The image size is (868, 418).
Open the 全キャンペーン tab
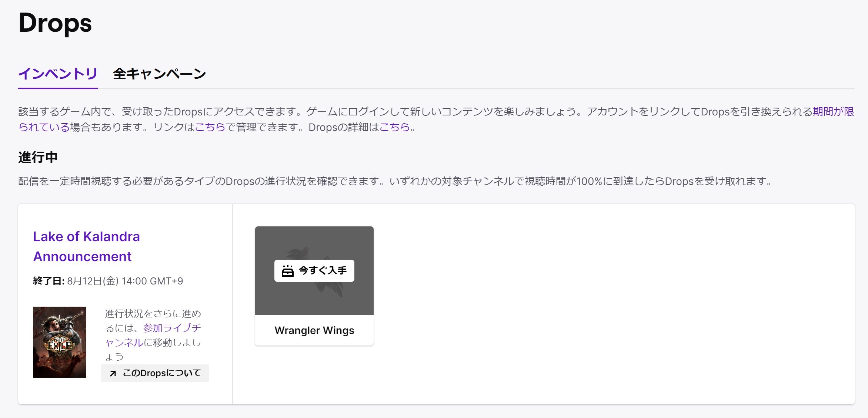click(x=159, y=74)
